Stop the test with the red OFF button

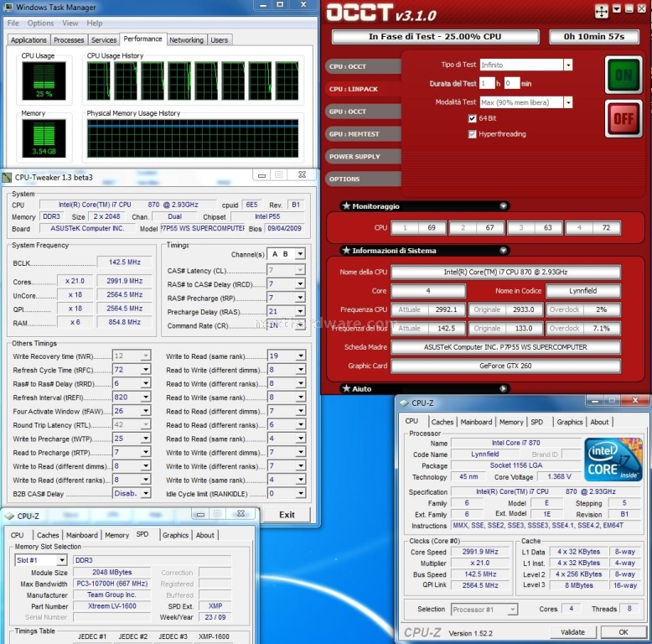coord(624,119)
